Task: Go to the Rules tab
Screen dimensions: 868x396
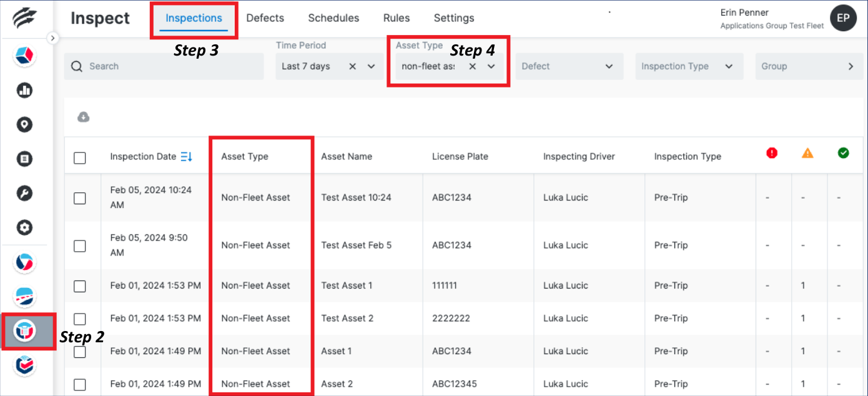Action: pyautogui.click(x=396, y=18)
